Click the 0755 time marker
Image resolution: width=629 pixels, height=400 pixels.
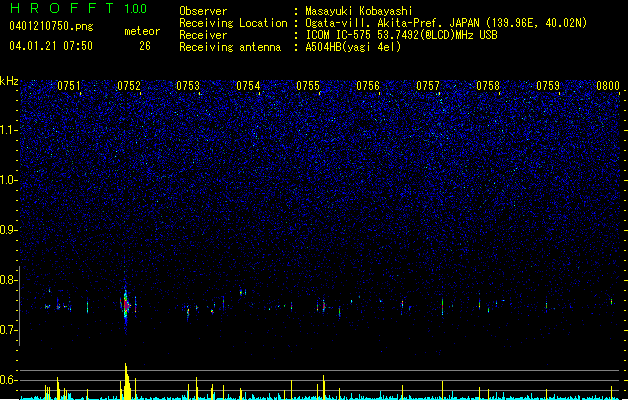pyautogui.click(x=308, y=86)
